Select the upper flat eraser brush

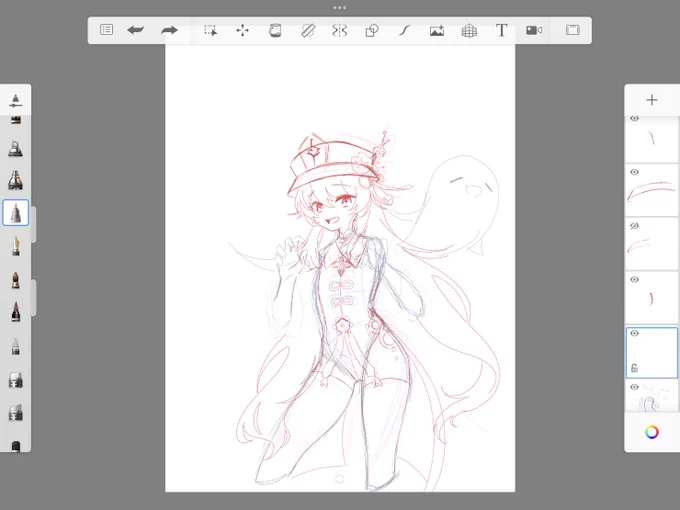(x=16, y=380)
